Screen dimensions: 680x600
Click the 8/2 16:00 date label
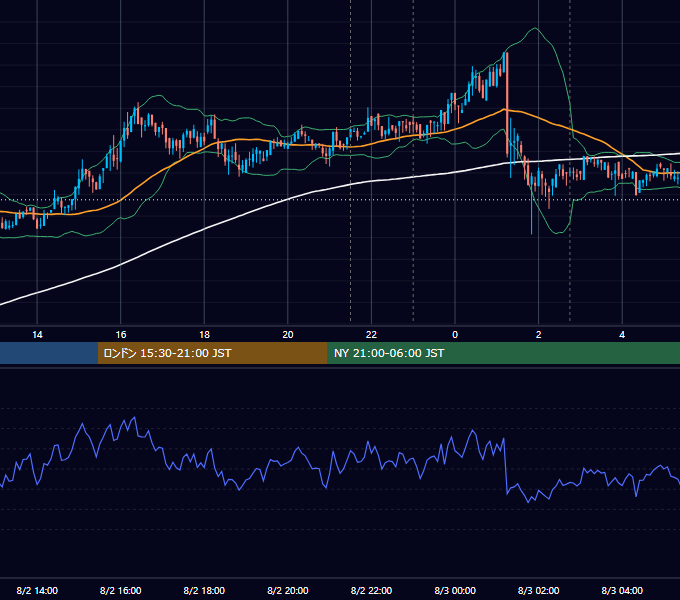click(x=121, y=590)
